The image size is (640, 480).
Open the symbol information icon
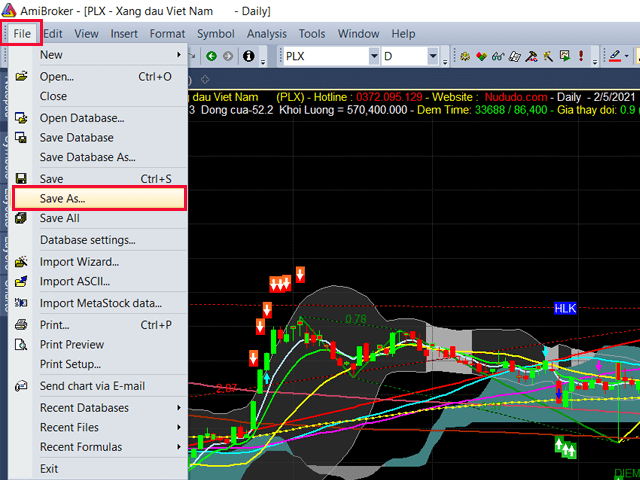(x=249, y=56)
